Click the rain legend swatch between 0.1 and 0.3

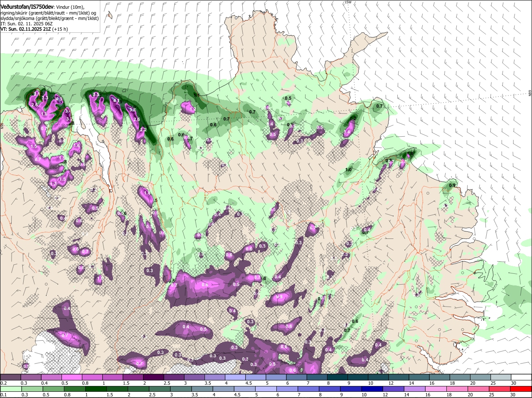[10, 389]
